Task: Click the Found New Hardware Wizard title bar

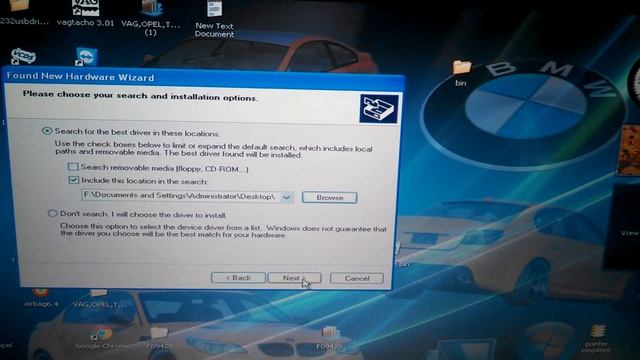Action: (x=204, y=78)
